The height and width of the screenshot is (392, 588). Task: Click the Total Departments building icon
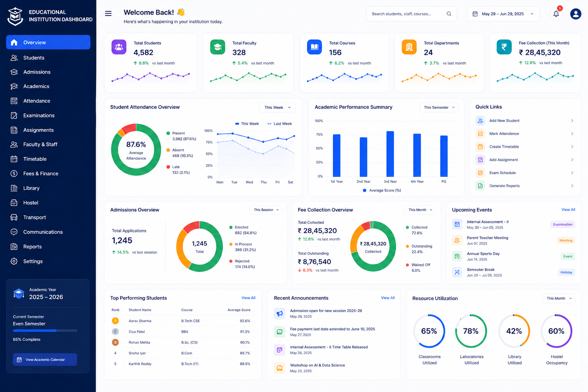coord(409,47)
